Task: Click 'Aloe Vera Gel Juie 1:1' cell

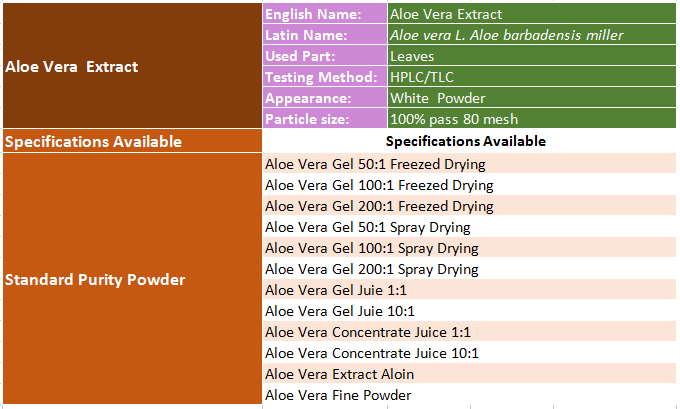Action: tap(466, 290)
